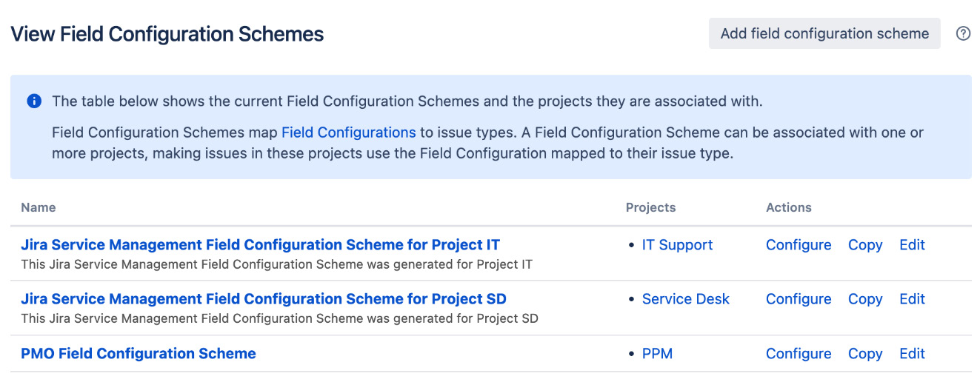Configure the PMO scheme
Screen dimensions: 980x382
[799, 354]
